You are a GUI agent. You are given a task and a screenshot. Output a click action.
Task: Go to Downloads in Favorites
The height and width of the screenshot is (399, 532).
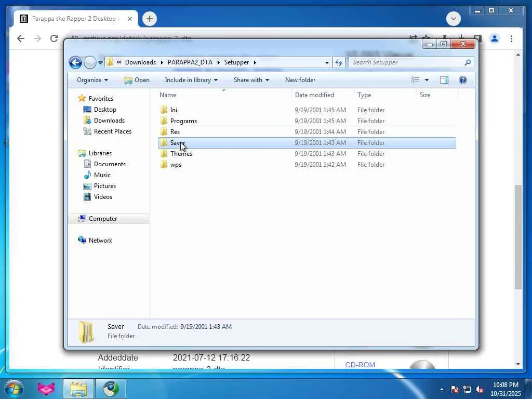(x=109, y=121)
